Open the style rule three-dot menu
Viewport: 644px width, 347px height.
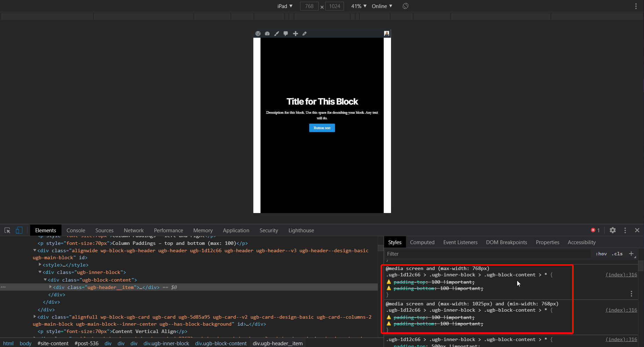coord(631,294)
